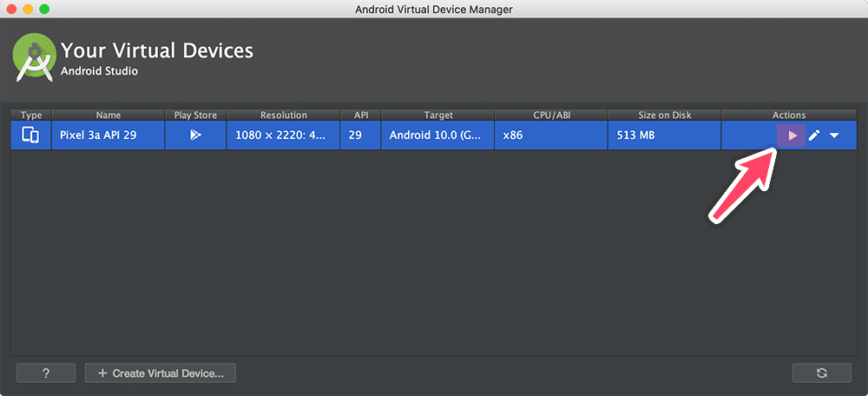The image size is (868, 396).
Task: Click the Target column header
Action: tap(437, 115)
